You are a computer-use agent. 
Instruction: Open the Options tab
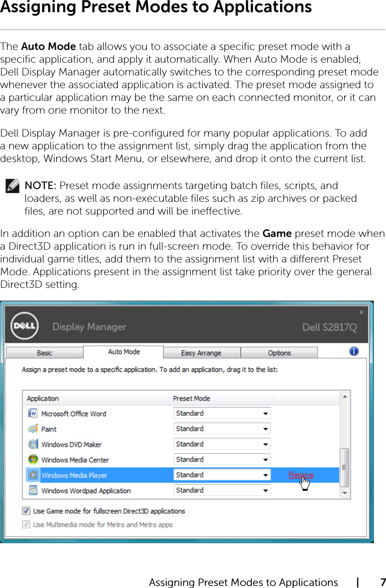coord(279,353)
